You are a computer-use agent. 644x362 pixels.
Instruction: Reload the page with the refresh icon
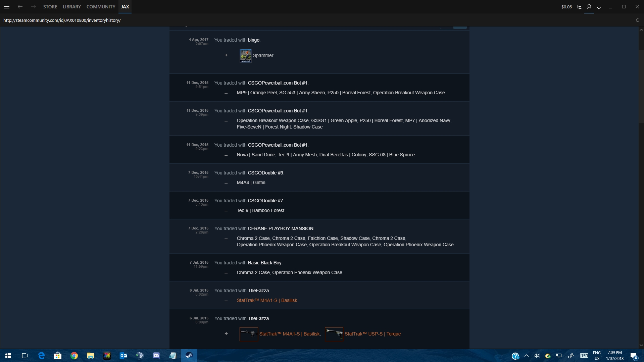[637, 20]
